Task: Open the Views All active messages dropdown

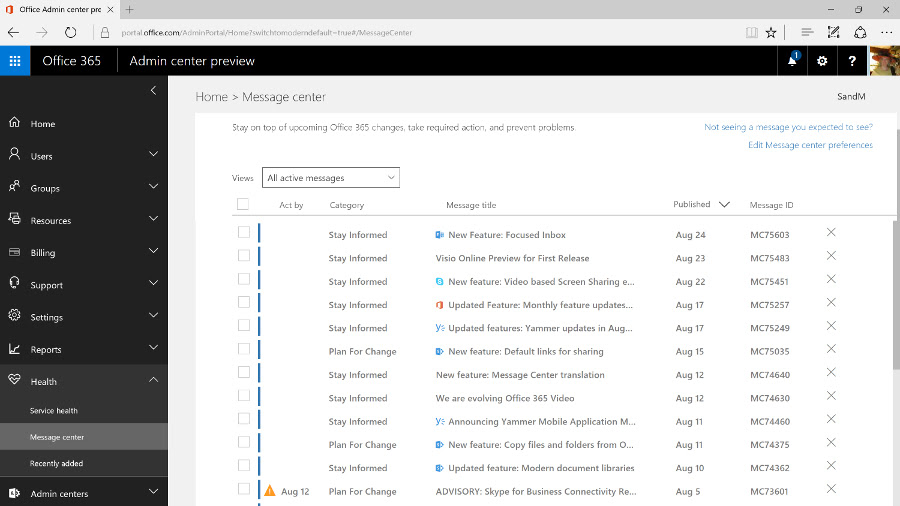Action: [331, 178]
